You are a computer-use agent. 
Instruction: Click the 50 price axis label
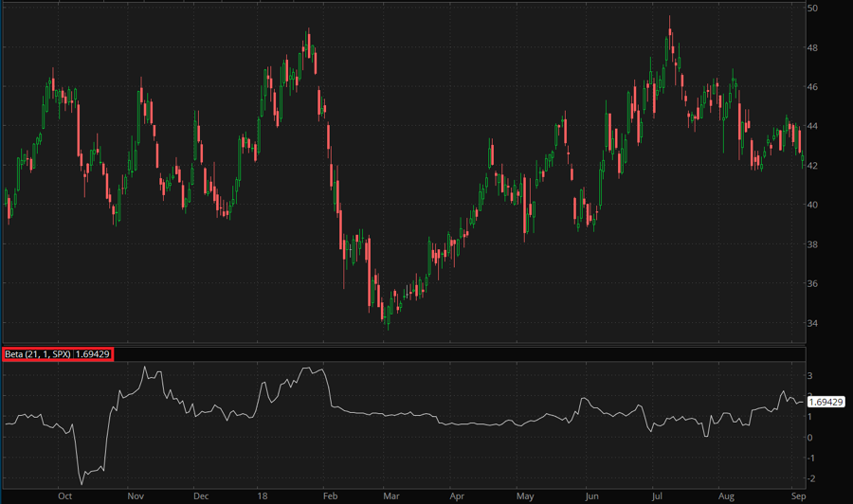click(812, 9)
